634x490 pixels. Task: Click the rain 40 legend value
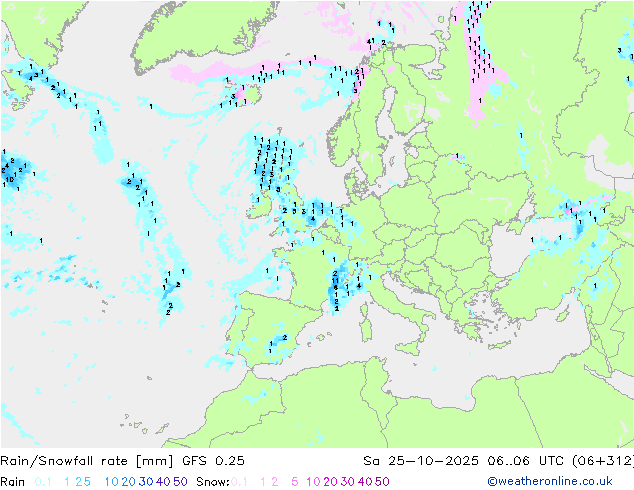[163, 482]
